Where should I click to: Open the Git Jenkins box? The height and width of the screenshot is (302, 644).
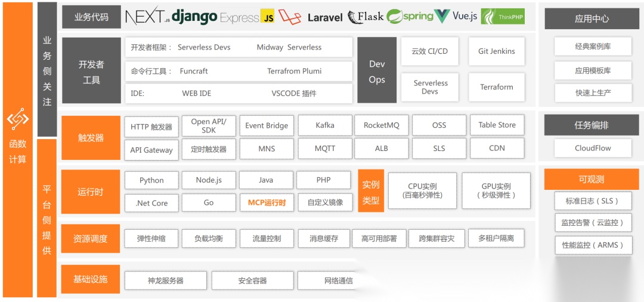coord(497,51)
